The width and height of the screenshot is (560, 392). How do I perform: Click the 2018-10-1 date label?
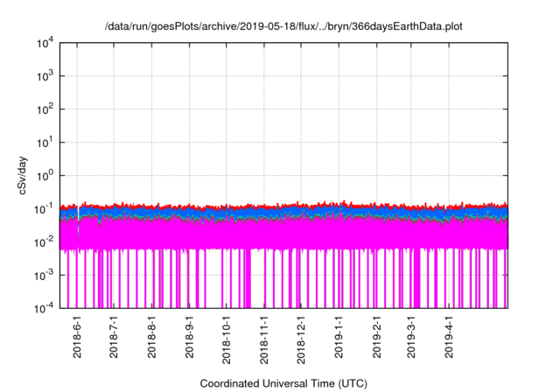(x=226, y=339)
